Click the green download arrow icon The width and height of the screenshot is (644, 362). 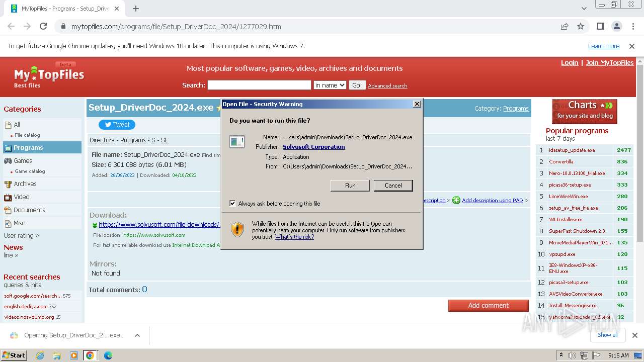point(95,225)
